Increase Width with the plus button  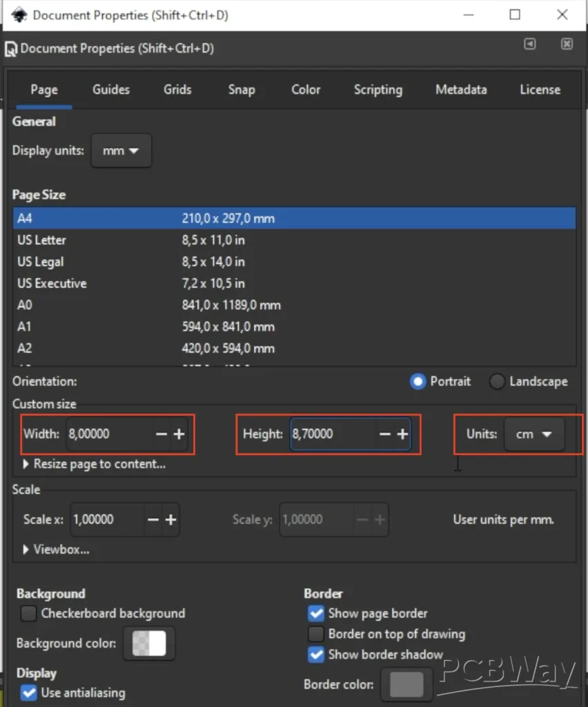click(x=179, y=434)
